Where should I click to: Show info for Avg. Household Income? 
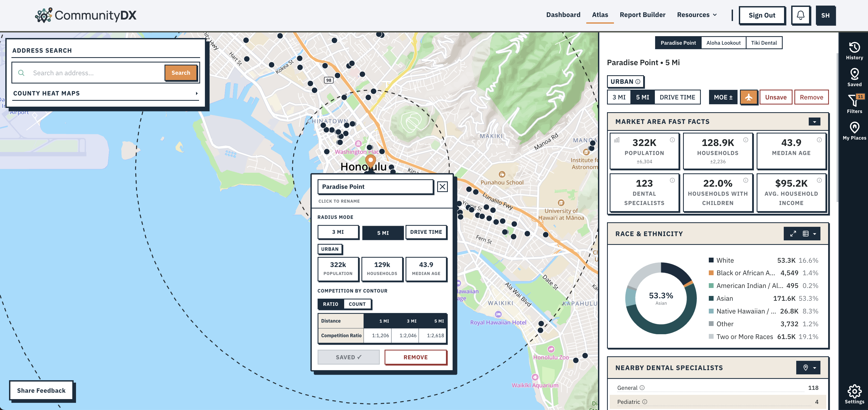(x=819, y=180)
